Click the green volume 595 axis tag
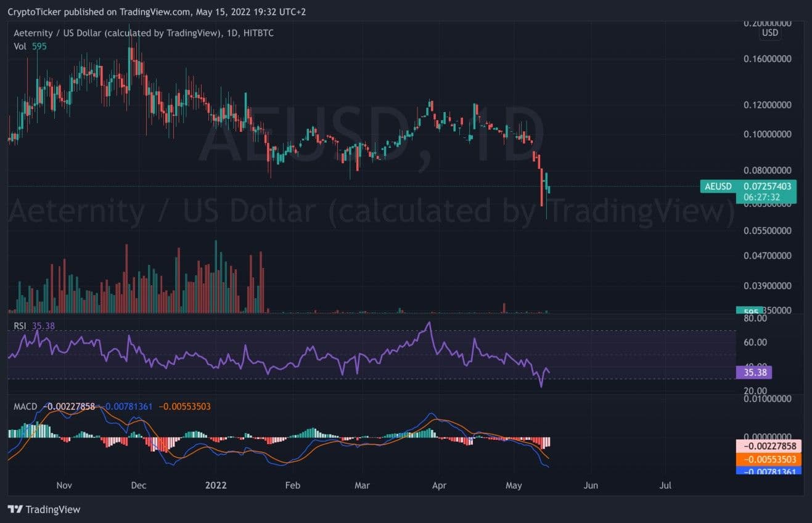812x523 pixels. point(748,311)
